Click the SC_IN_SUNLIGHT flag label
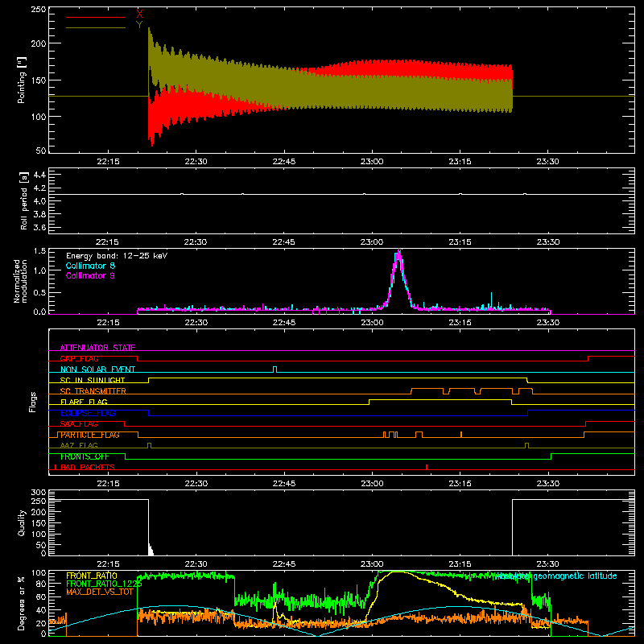644x644 pixels. coord(93,380)
